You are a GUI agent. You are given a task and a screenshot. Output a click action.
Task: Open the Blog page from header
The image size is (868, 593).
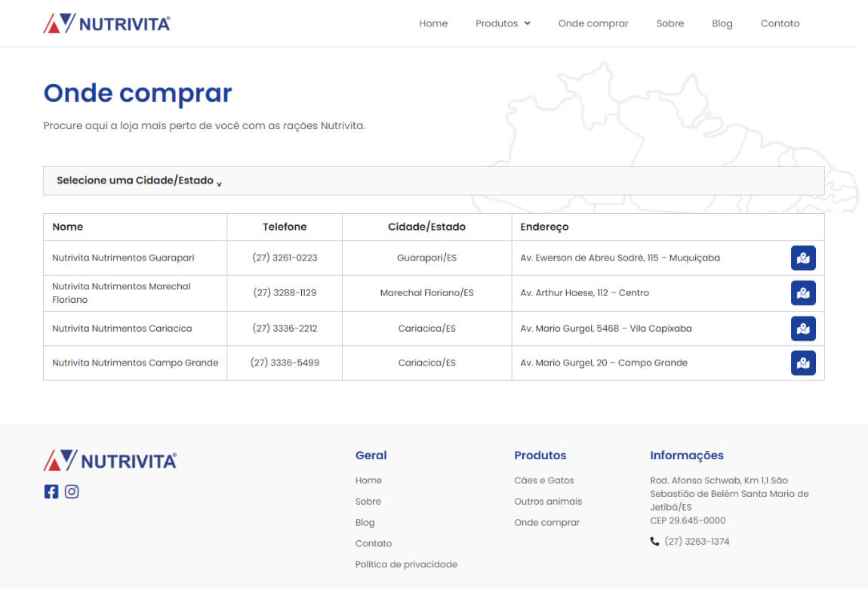coord(722,23)
